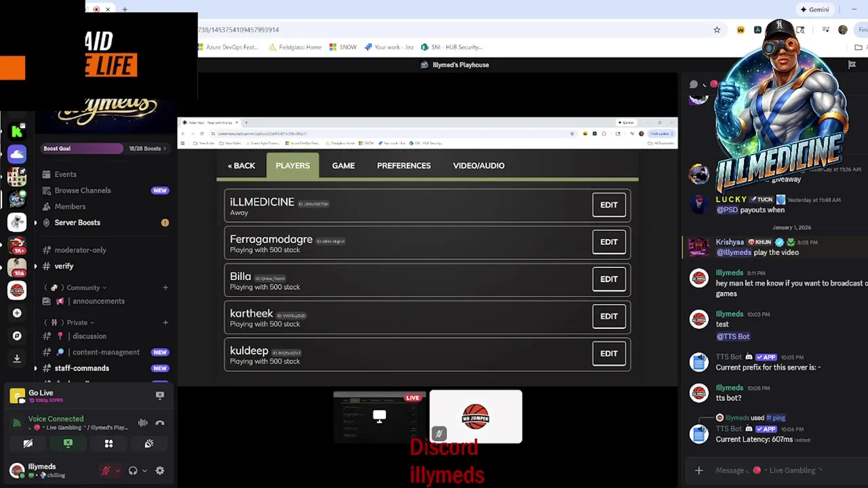Open the Fieldglass: Home bookmark
868x488 pixels.
[x=295, y=47]
